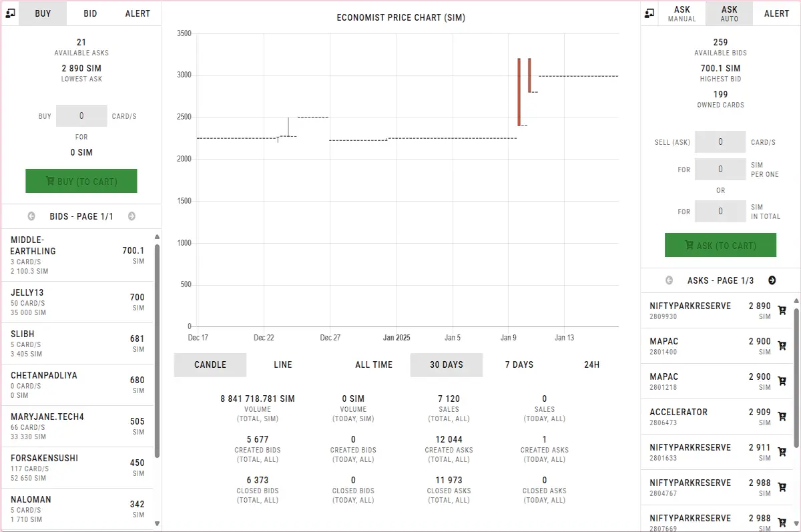The width and height of the screenshot is (801, 532).
Task: Add NIFTYPARKRESERVE 2804767 ask to cart
Action: pyautogui.click(x=782, y=487)
